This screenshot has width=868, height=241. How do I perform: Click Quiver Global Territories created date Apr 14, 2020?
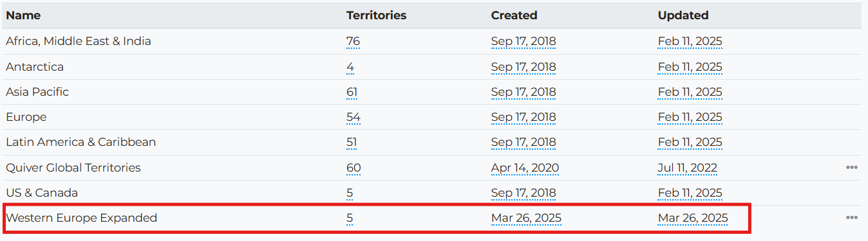(525, 168)
